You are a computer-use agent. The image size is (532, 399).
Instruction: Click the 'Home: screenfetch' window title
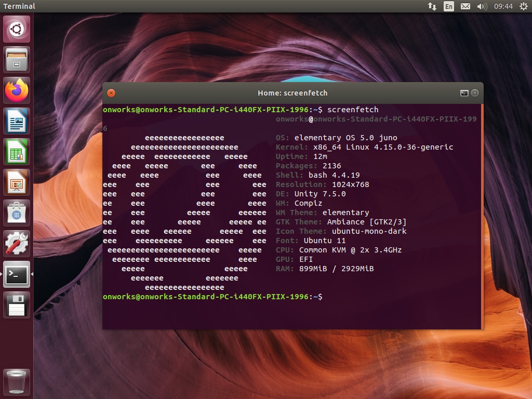[x=292, y=93]
